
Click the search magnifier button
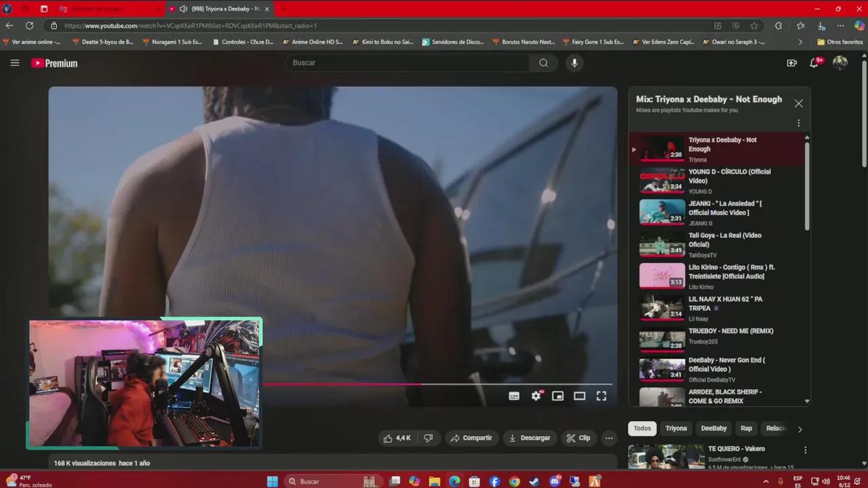click(543, 63)
